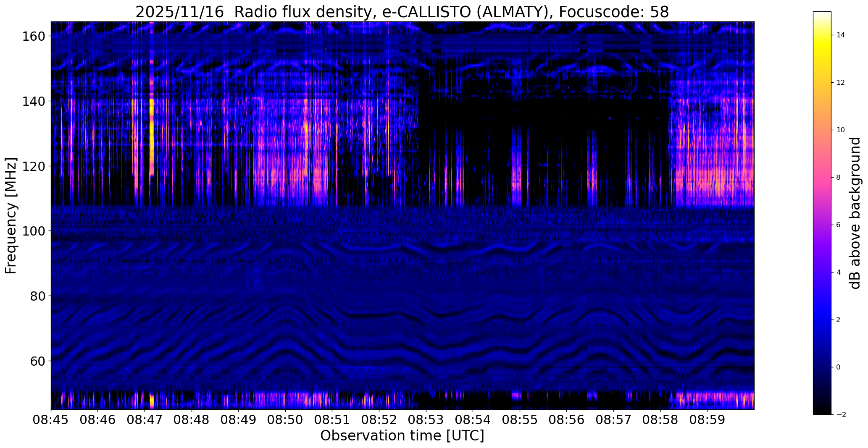Click the 60 frequency tick label
The image size is (868, 448).
pos(37,361)
